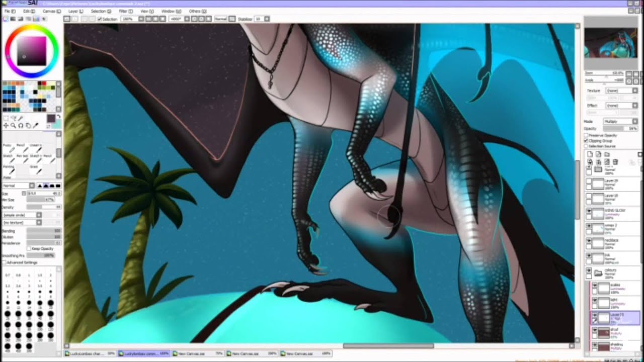Viewport: 644px width, 362px height.
Task: Pick the cyan background color swatch
Action: click(x=57, y=124)
